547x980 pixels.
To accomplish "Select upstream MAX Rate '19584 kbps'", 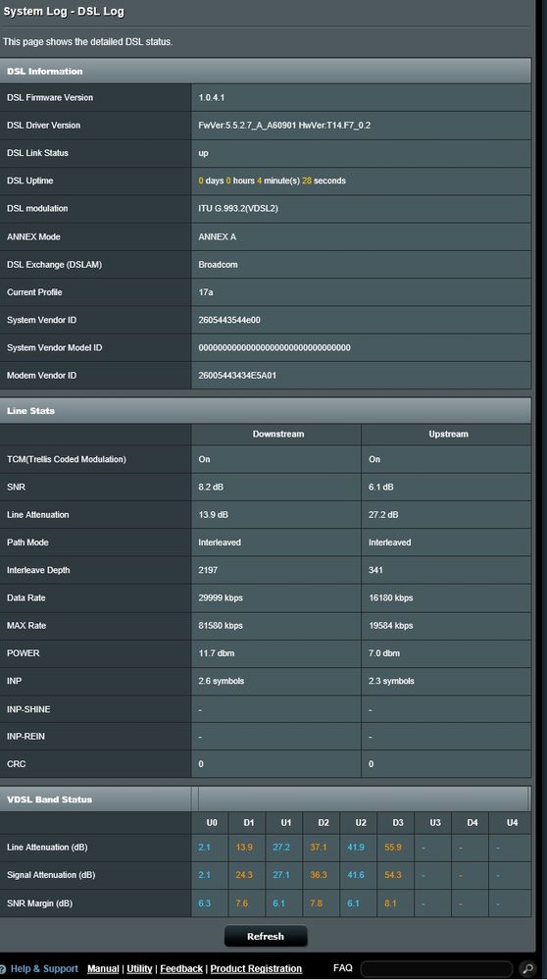I will (391, 626).
